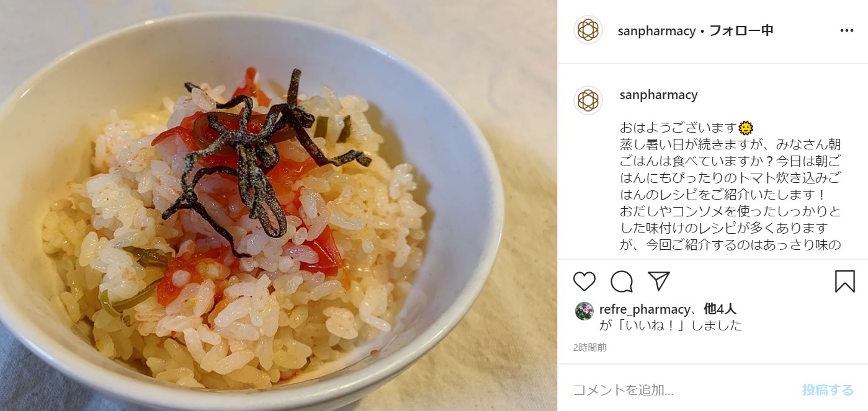Viewport: 868px width, 411px height.
Task: Open sanpharmacy username in header
Action: pos(656,30)
